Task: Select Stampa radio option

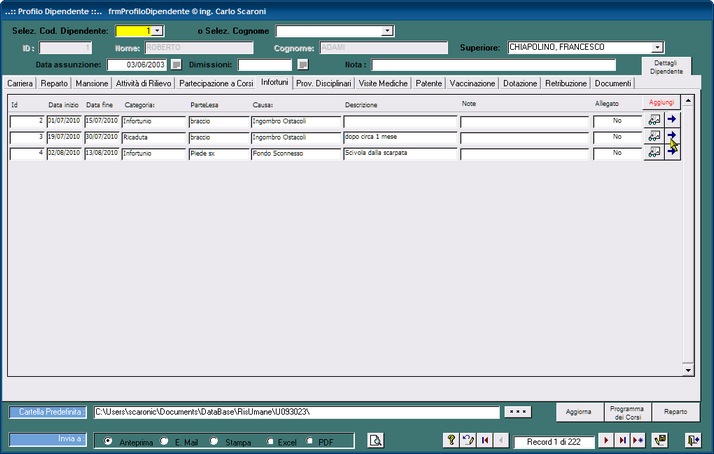Action: point(214,441)
